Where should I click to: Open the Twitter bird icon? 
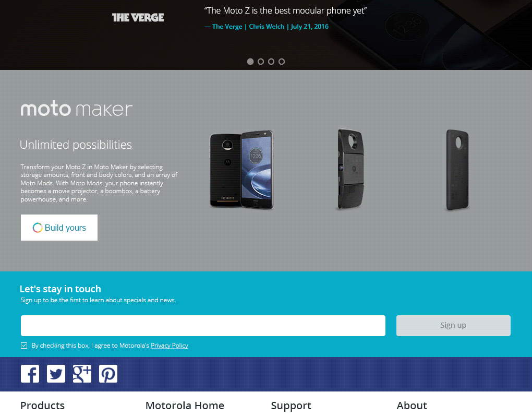tap(56, 374)
